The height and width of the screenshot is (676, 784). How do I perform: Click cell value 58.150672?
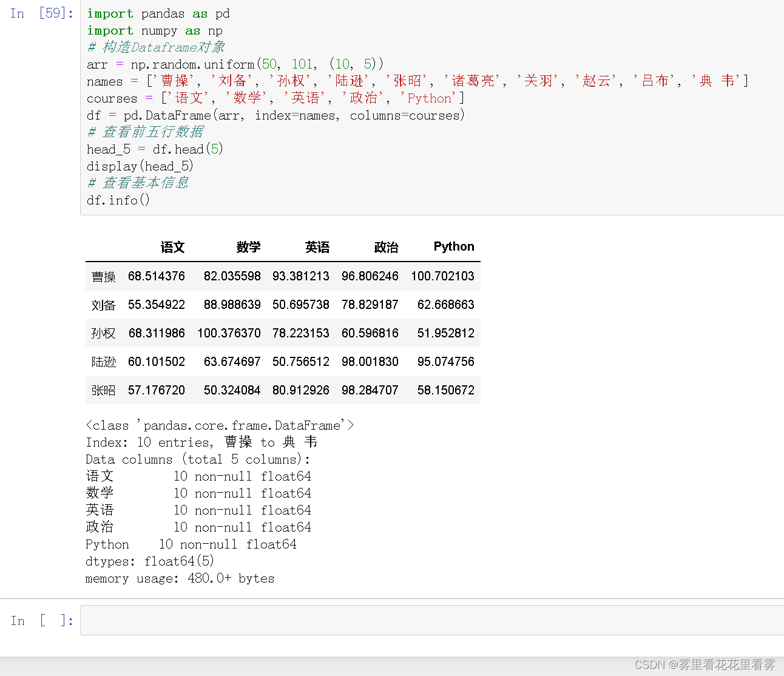click(x=446, y=390)
